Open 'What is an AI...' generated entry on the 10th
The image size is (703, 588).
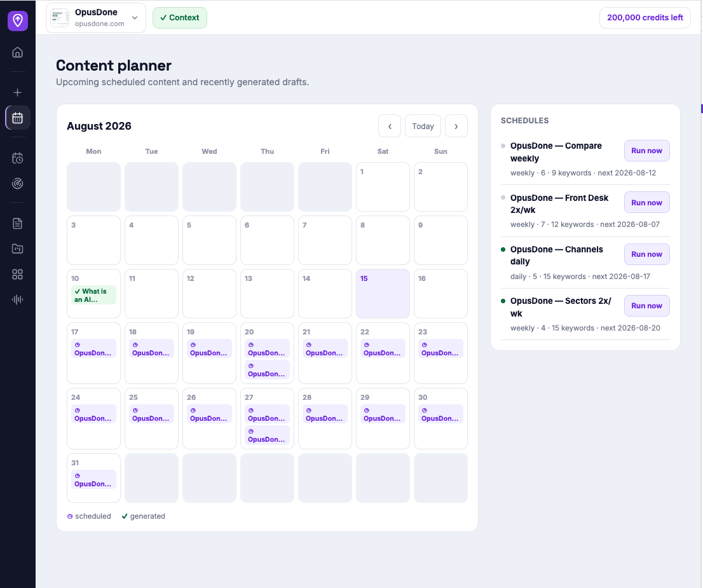point(93,295)
